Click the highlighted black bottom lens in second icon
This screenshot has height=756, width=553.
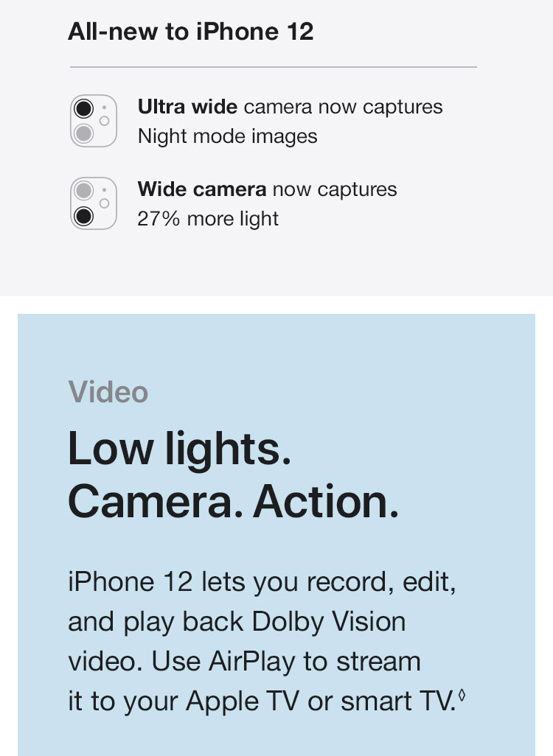pyautogui.click(x=83, y=216)
